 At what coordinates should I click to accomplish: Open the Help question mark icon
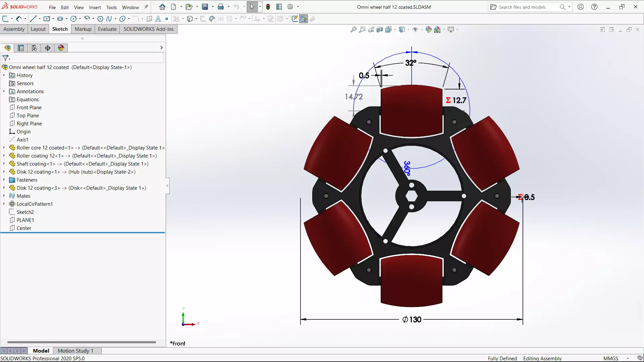tap(594, 7)
